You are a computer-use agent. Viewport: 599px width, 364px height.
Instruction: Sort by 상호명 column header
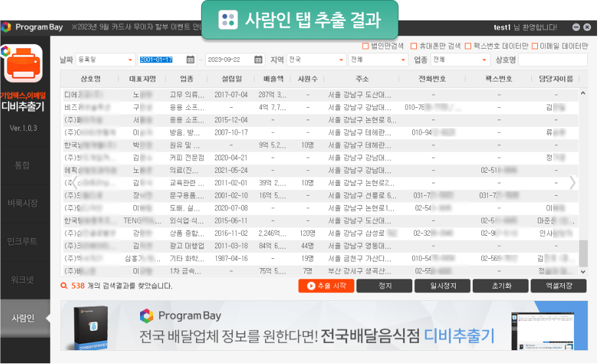pyautogui.click(x=90, y=79)
